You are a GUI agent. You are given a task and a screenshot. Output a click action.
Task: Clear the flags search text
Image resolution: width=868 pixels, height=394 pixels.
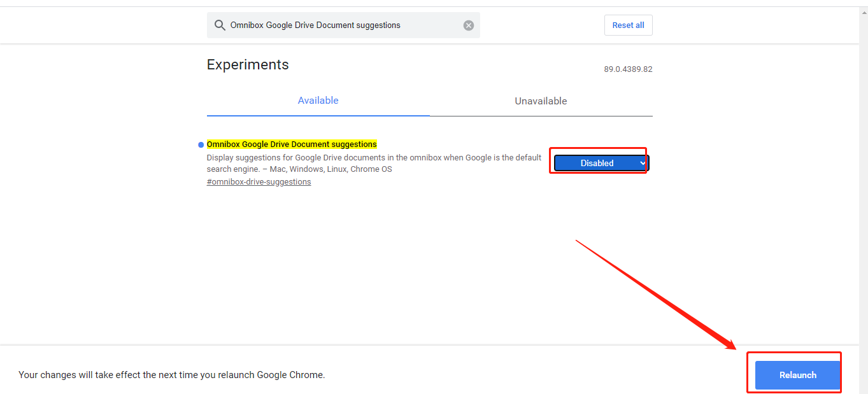coord(469,25)
